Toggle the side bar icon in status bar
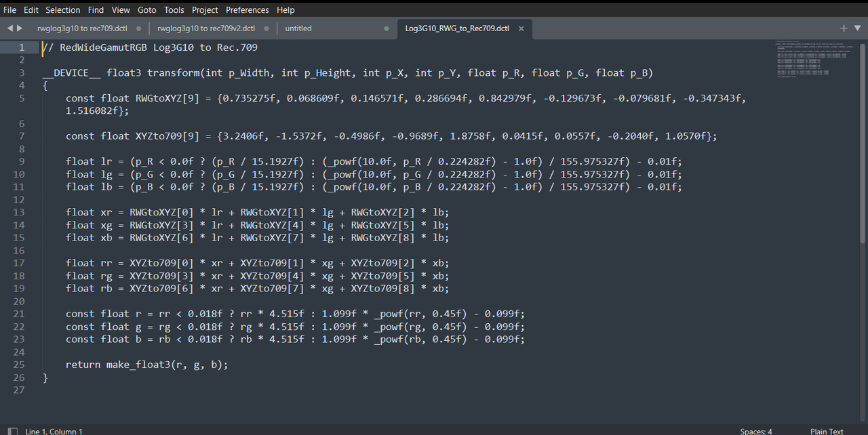The width and height of the screenshot is (868, 435). click(x=13, y=431)
